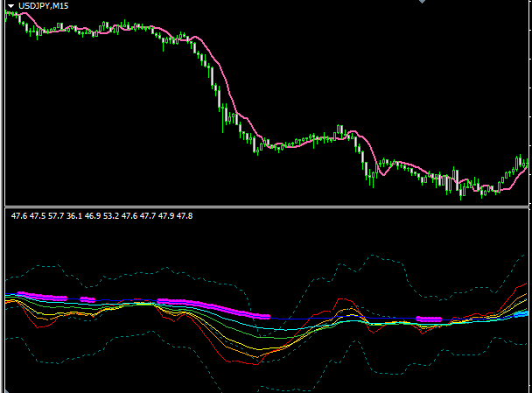The width and height of the screenshot is (532, 393).
Task: Click the 47.7 indicator value
Action: [148, 216]
